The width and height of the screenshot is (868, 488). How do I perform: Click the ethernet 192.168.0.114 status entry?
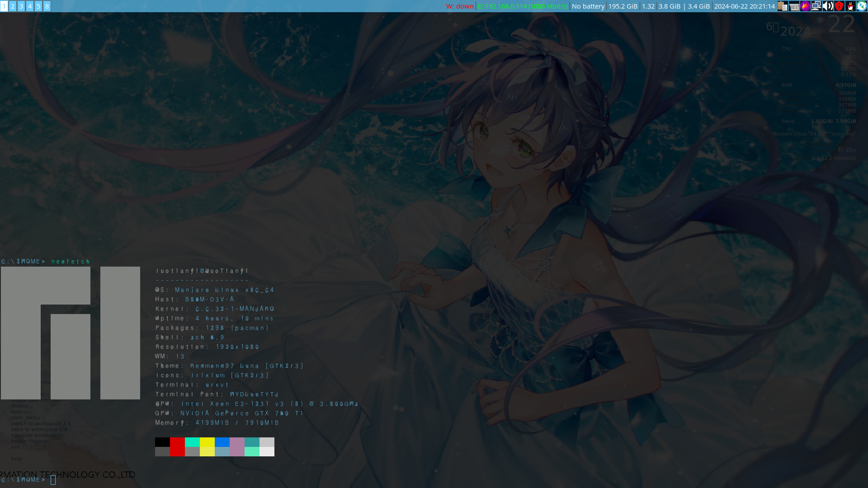coord(523,6)
